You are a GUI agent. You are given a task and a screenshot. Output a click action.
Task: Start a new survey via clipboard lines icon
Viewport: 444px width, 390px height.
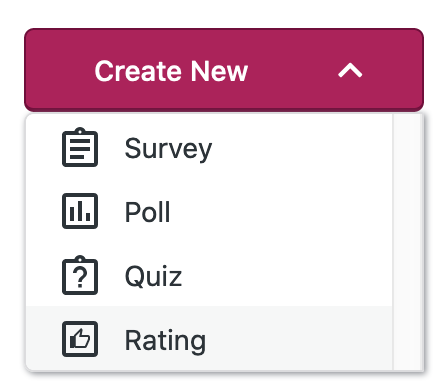(80, 147)
